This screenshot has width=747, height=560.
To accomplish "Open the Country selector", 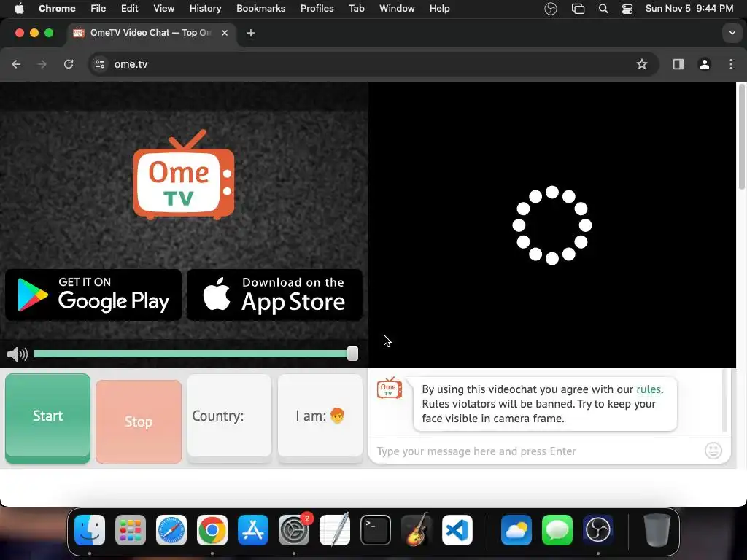I will pyautogui.click(x=229, y=416).
